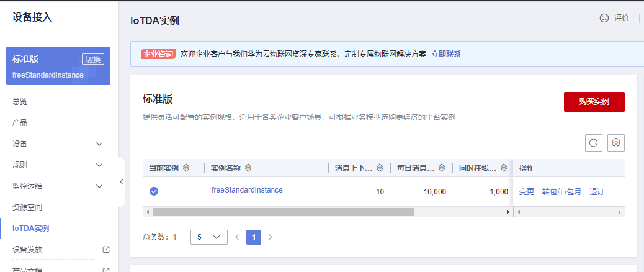The height and width of the screenshot is (272, 644).
Task: Click 立即联系 link in banner
Action: click(446, 54)
